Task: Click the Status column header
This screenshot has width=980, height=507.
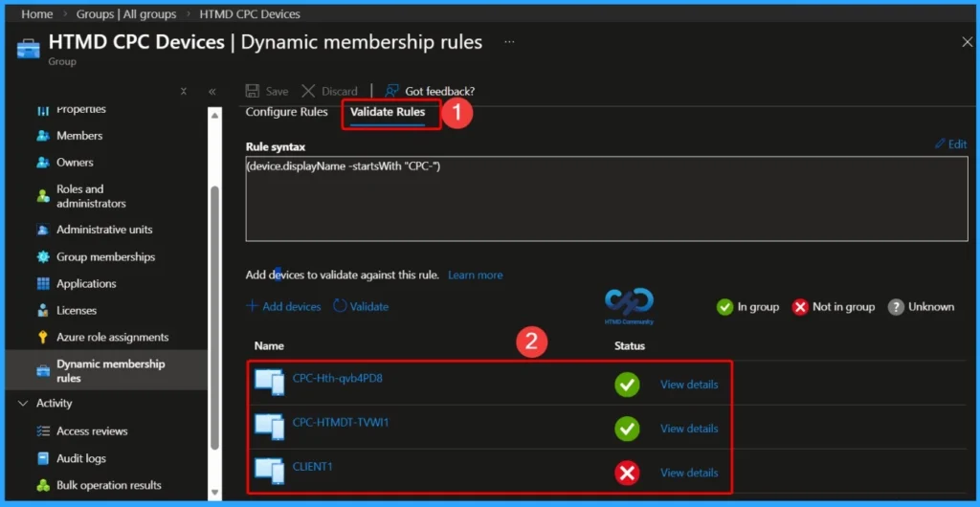Action: [x=630, y=345]
